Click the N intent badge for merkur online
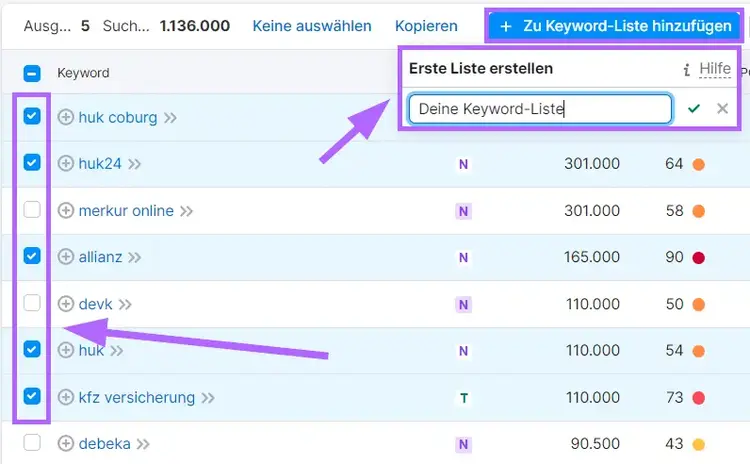This screenshot has height=464, width=750. click(x=463, y=211)
